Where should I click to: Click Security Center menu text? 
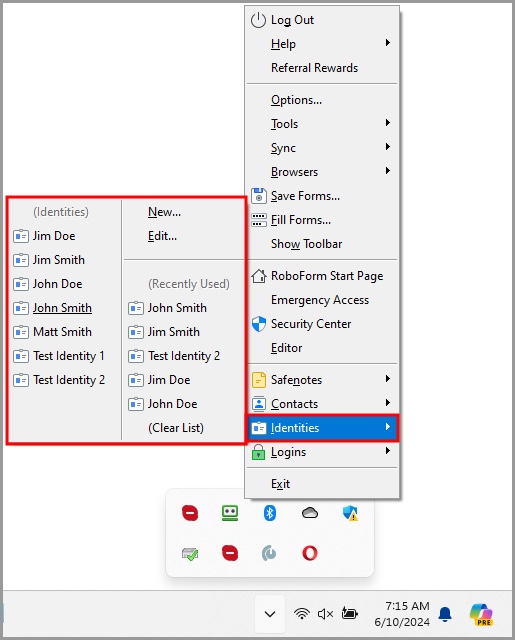coord(311,324)
